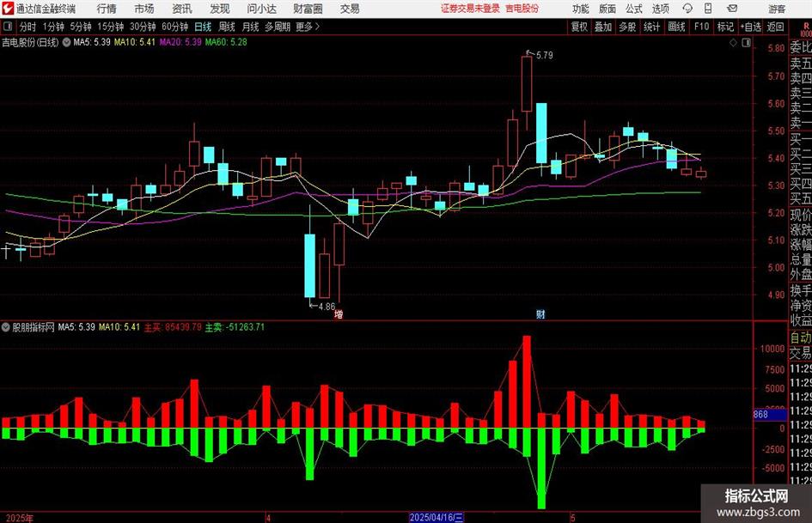Open the 版面 menu
The height and width of the screenshot is (523, 812).
[x=607, y=9]
